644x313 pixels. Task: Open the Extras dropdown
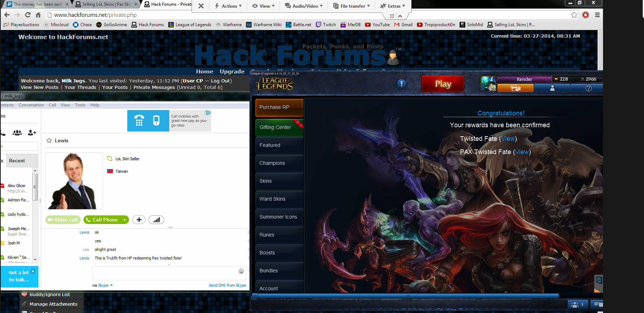click(393, 6)
